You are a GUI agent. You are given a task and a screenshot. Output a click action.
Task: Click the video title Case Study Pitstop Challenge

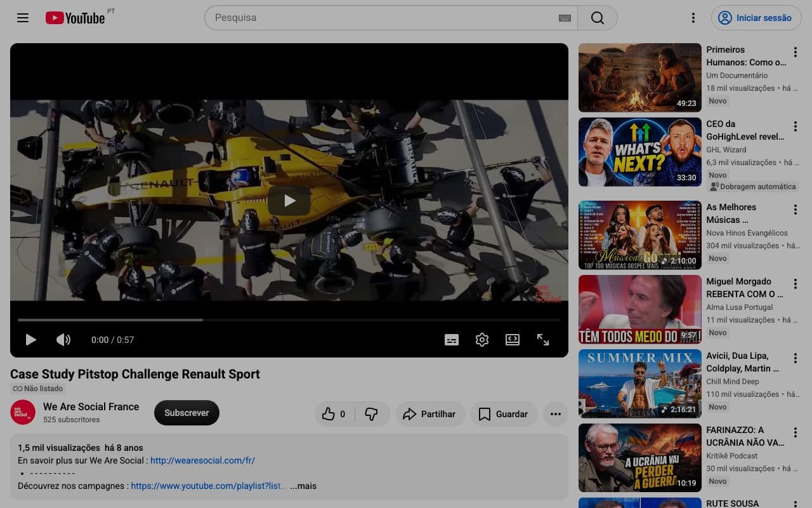point(135,374)
